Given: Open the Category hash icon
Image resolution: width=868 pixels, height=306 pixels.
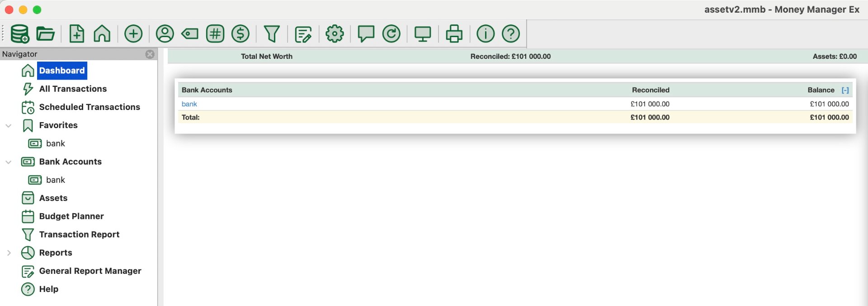Looking at the screenshot, I should 215,33.
